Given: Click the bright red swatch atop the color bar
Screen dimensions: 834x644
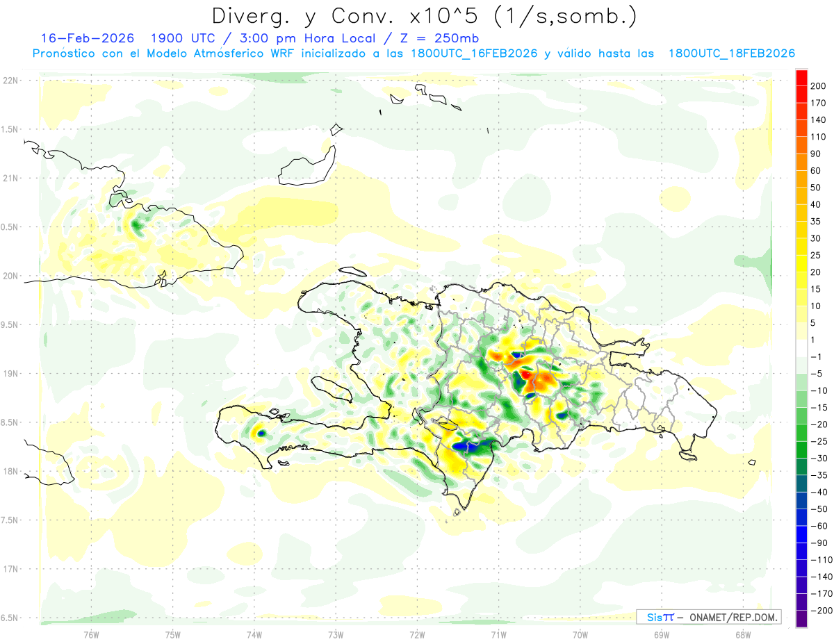Looking at the screenshot, I should pos(801,77).
